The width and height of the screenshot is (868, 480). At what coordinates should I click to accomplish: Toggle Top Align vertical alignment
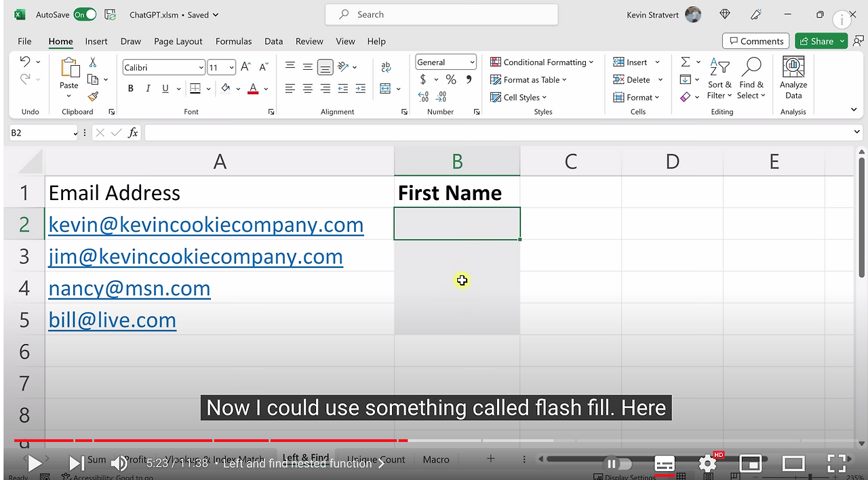click(290, 66)
